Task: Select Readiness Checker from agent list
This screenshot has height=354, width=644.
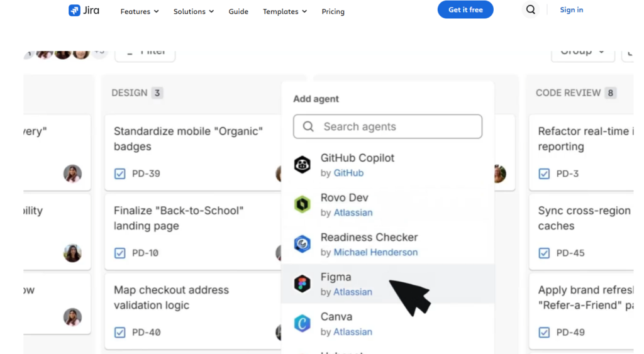Action: click(387, 245)
